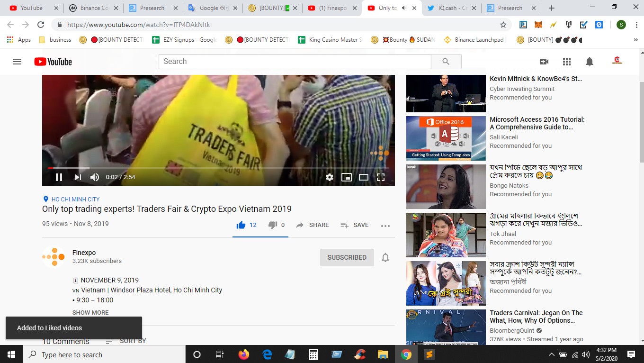The image size is (644, 363).
Task: Skip to the next video
Action: [x=78, y=177]
